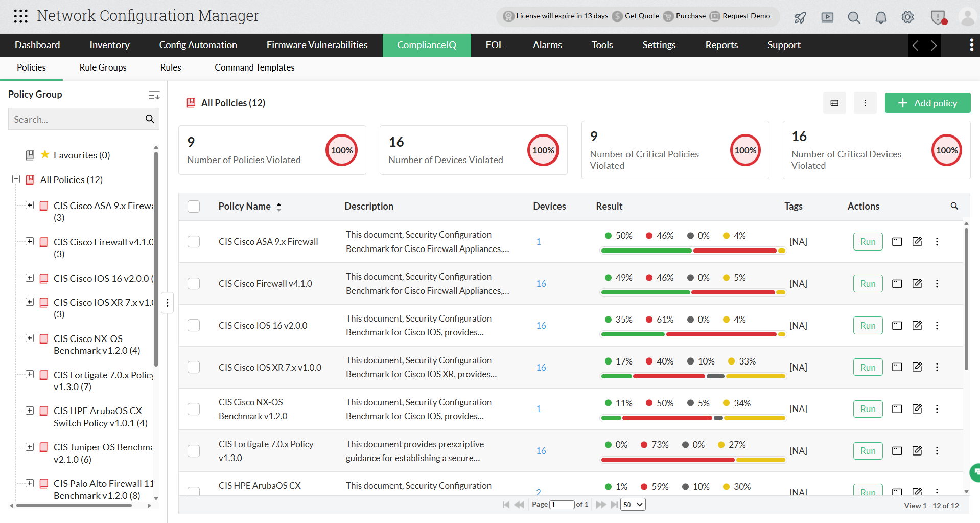Open the Policy Group sort icon
The height and width of the screenshot is (523, 980).
(x=154, y=95)
